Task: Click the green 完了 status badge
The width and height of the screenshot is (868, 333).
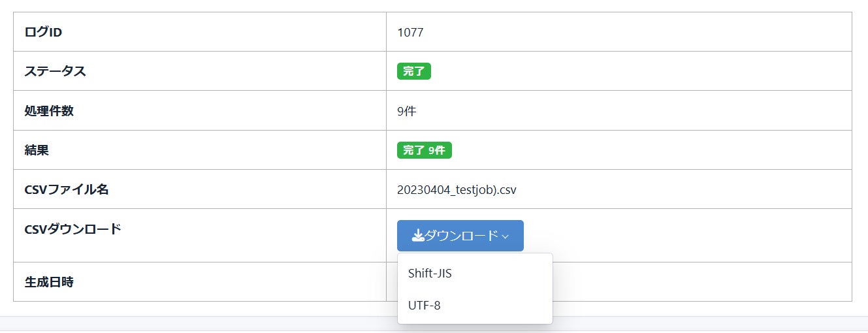Action: point(413,71)
